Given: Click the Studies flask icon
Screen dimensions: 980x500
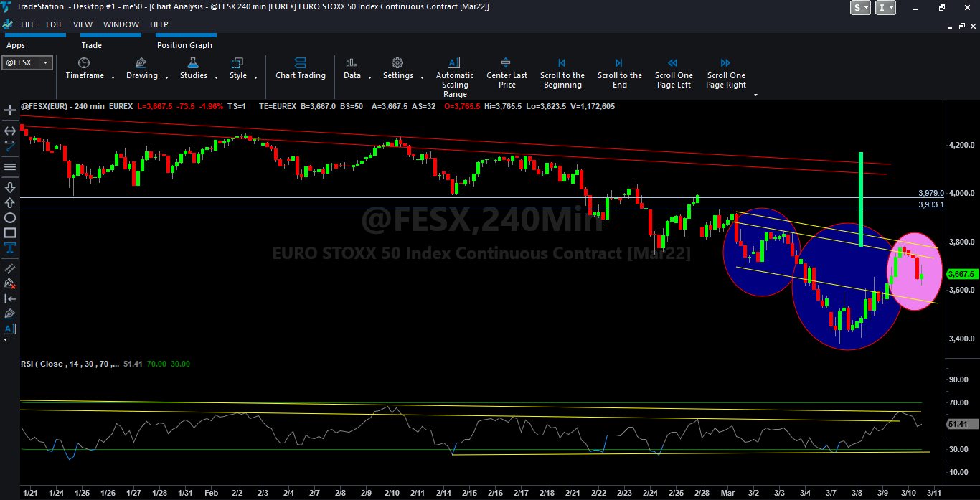Looking at the screenshot, I should tap(193, 63).
